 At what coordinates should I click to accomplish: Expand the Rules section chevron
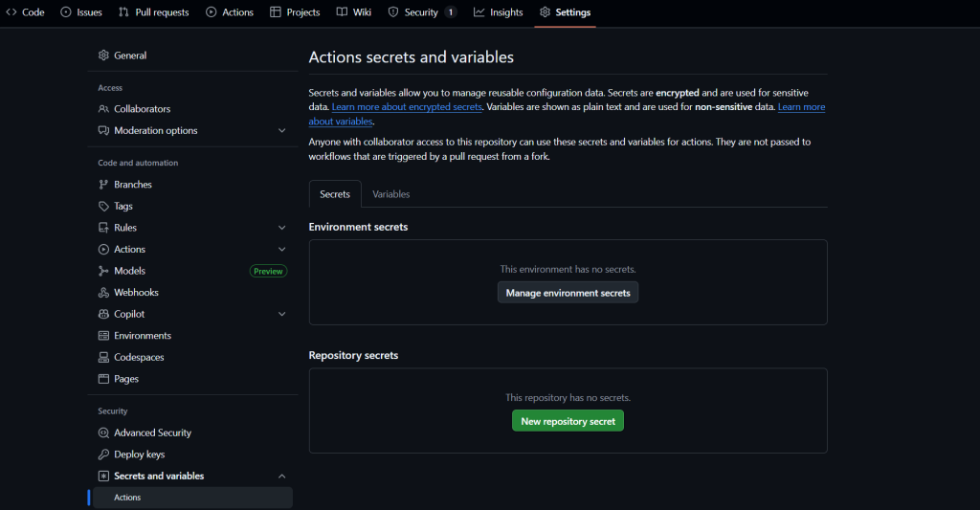point(282,228)
